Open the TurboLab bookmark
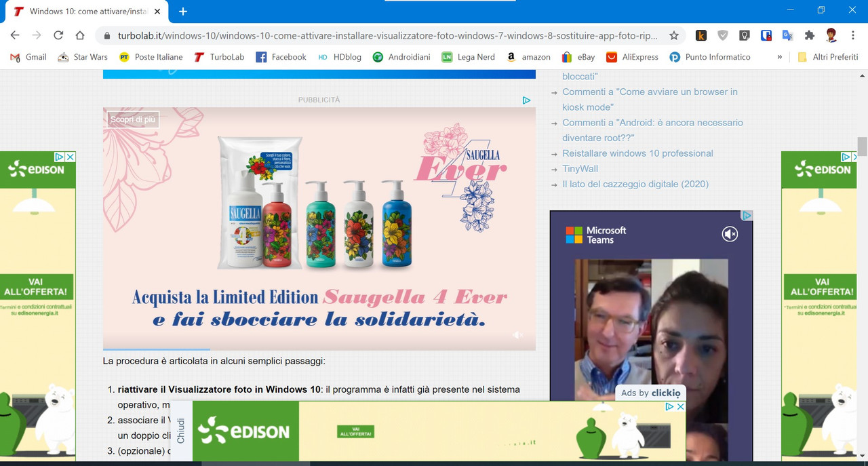The width and height of the screenshot is (868, 466). pos(218,57)
